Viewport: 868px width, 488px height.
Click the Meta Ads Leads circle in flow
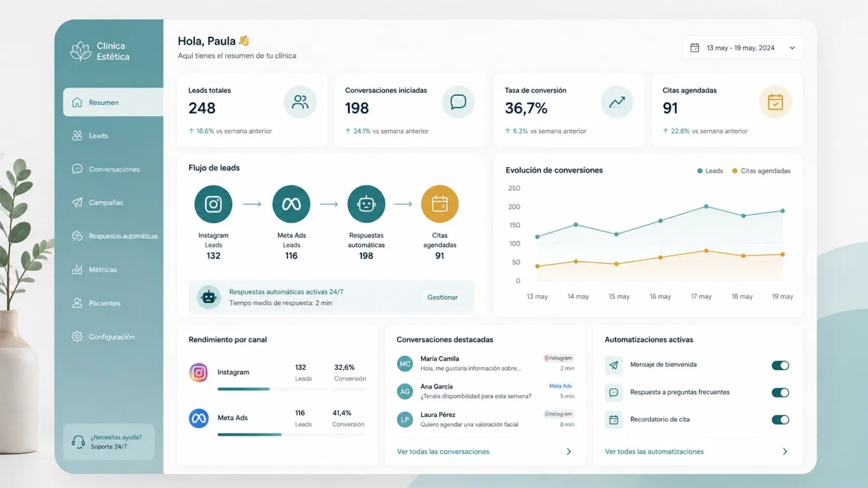291,204
